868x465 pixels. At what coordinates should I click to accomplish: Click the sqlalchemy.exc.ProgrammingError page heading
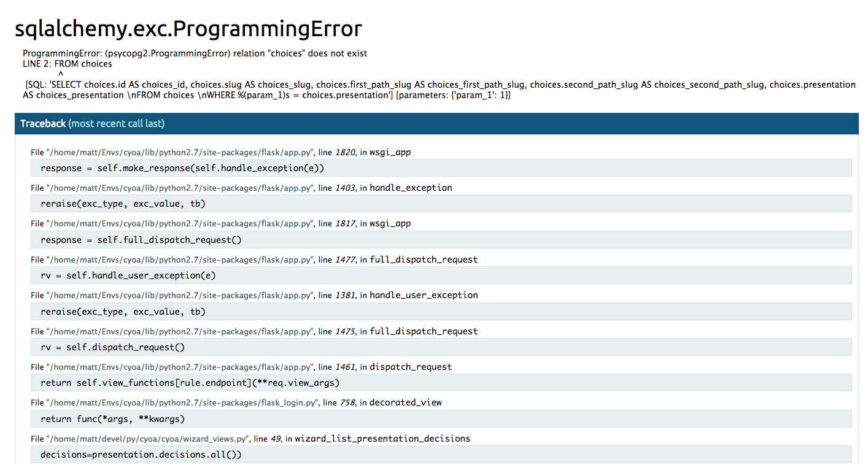(188, 28)
